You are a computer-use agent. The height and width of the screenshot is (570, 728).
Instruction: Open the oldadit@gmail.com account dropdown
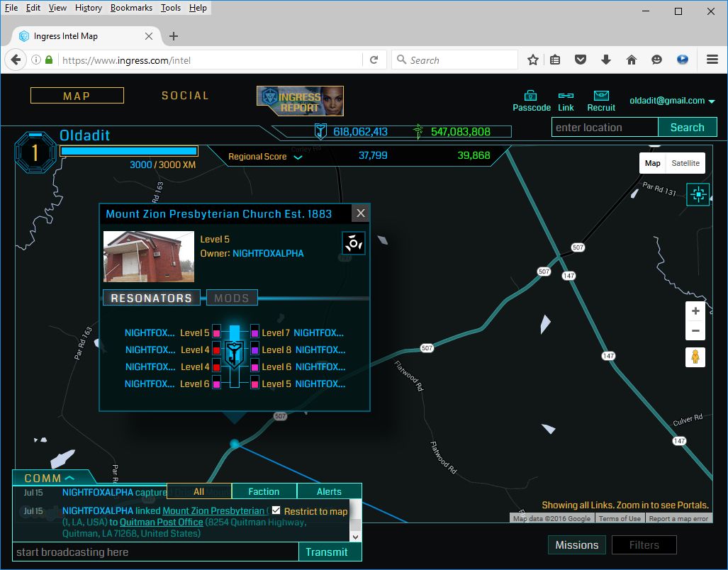pyautogui.click(x=672, y=101)
